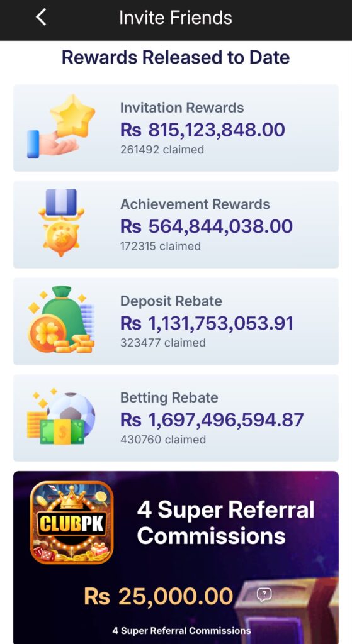Tap the 4 Super Referral Commissions heading
The width and height of the screenshot is (352, 644).
point(226,523)
